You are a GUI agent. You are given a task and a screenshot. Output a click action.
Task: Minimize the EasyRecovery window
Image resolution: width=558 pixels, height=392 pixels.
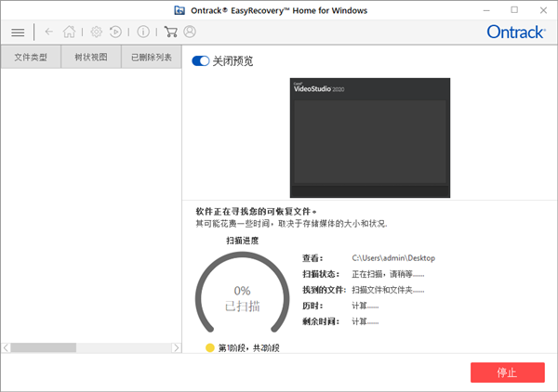point(486,10)
